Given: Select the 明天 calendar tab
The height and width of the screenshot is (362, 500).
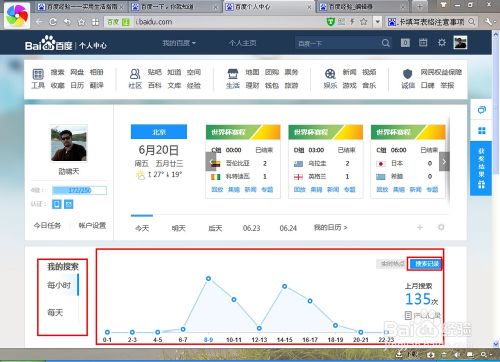Looking at the screenshot, I should click(x=178, y=228).
